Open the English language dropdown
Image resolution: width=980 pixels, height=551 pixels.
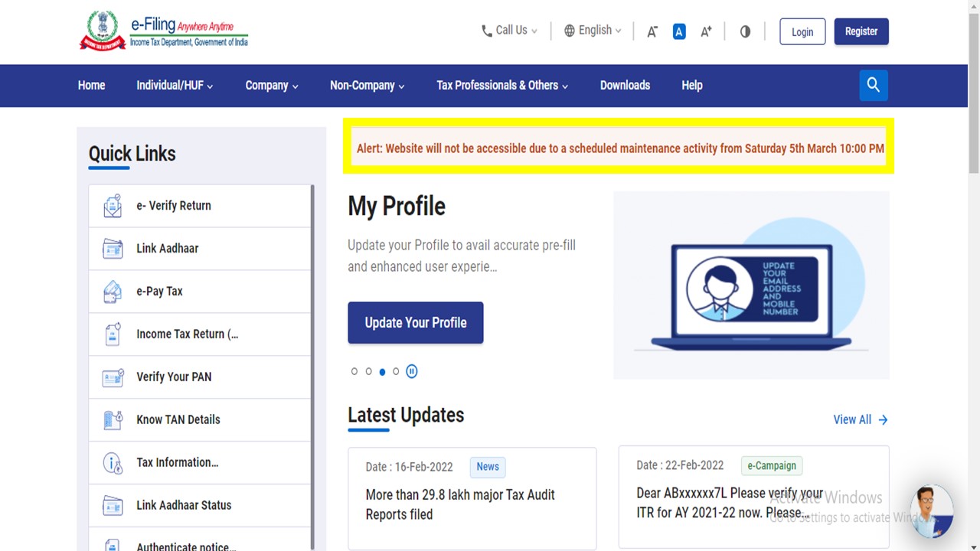pos(593,31)
